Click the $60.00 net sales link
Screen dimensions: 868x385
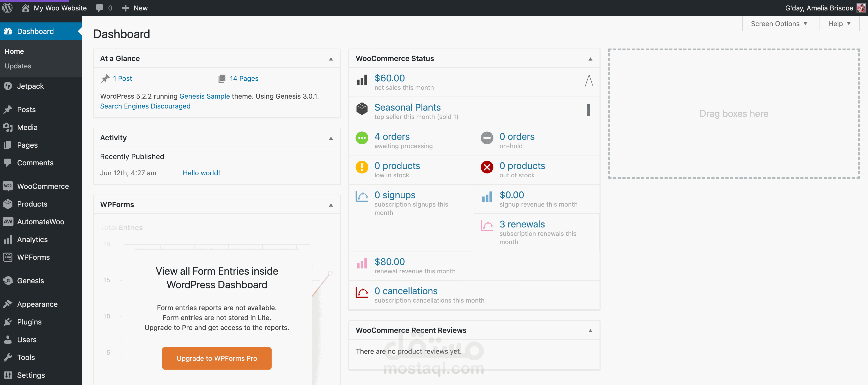pos(389,78)
